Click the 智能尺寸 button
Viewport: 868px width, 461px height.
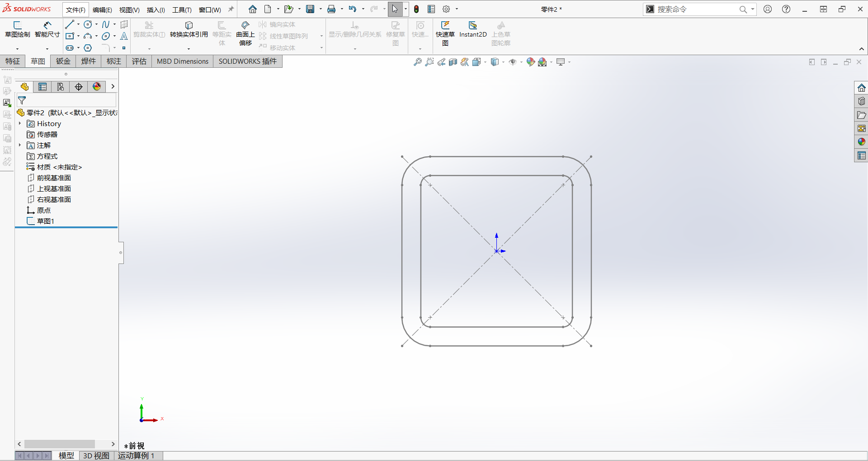tap(47, 30)
